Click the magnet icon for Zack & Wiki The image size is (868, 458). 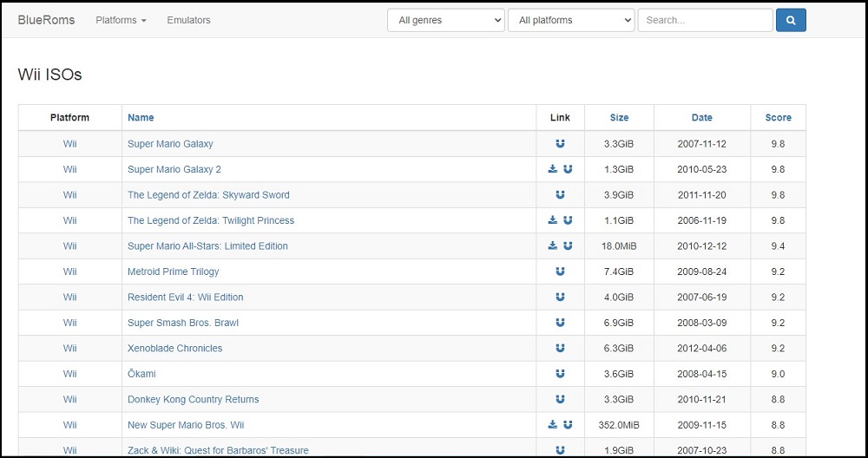560,450
